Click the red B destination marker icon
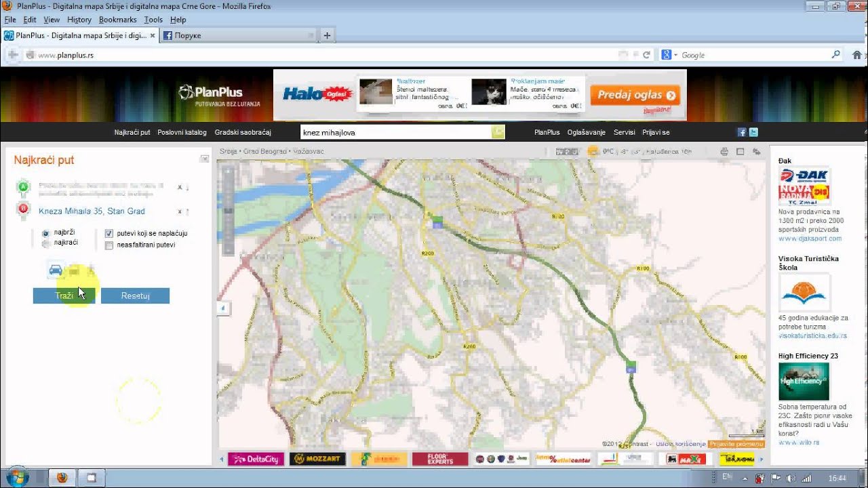 [x=23, y=210]
